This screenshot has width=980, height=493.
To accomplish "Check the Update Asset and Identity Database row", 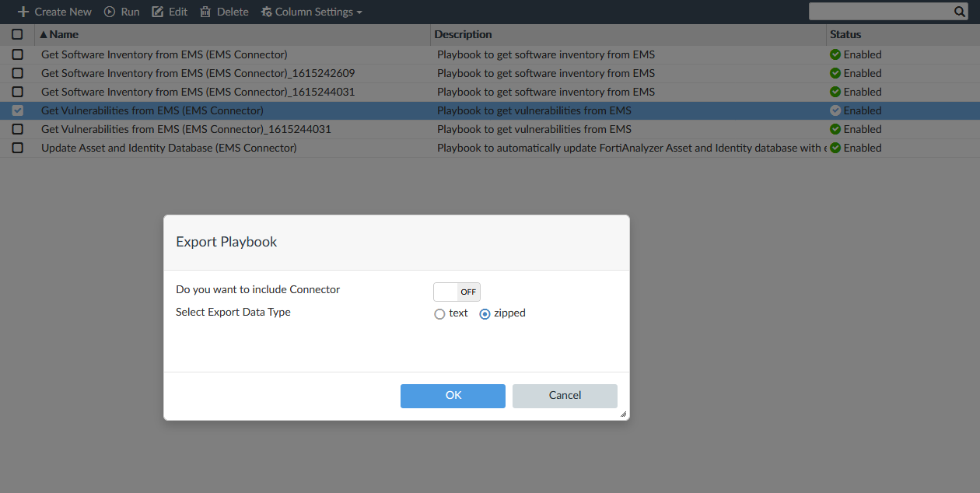I will [17, 148].
